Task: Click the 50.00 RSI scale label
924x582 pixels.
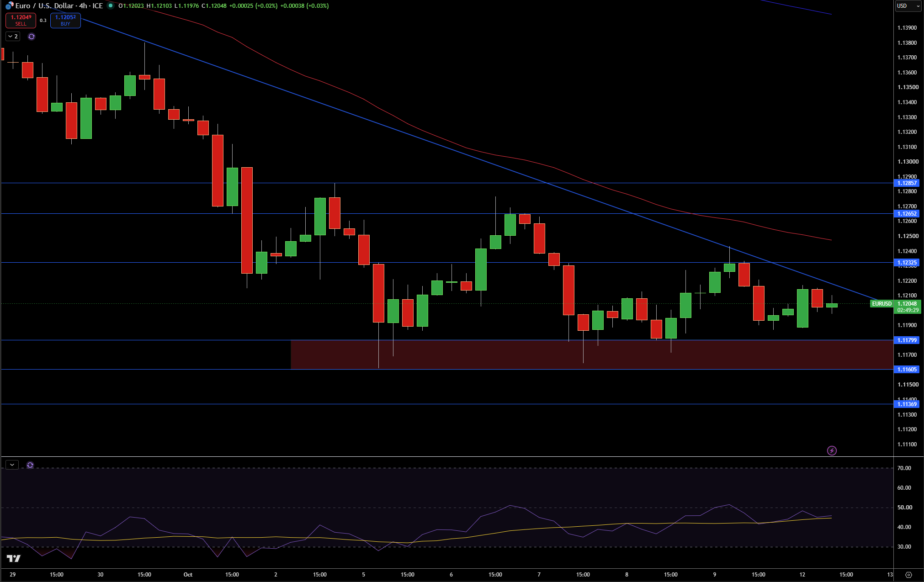Action: 904,508
